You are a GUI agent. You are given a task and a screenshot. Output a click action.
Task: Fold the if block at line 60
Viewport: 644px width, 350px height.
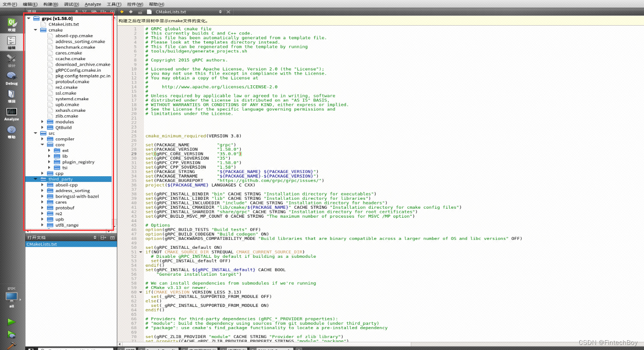click(x=141, y=292)
